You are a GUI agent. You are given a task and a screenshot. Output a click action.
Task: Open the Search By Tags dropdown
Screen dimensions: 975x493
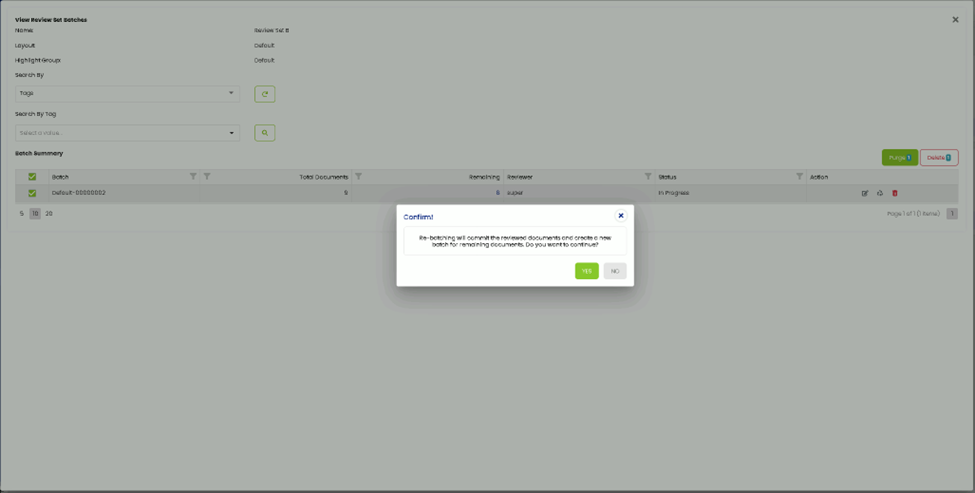tap(127, 93)
